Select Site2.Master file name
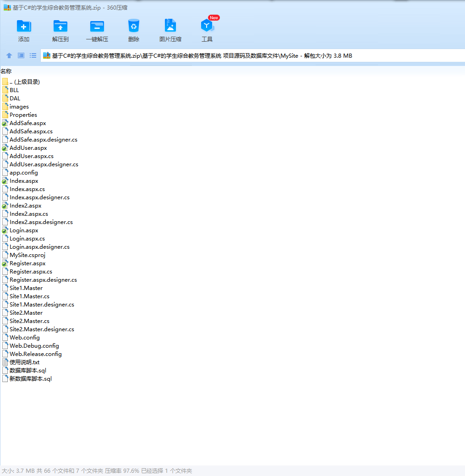 (26, 313)
